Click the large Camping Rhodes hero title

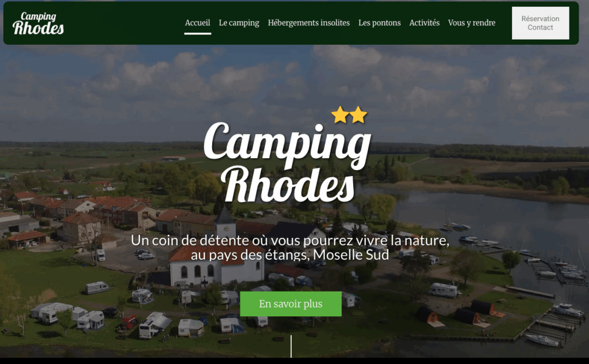coord(288,162)
